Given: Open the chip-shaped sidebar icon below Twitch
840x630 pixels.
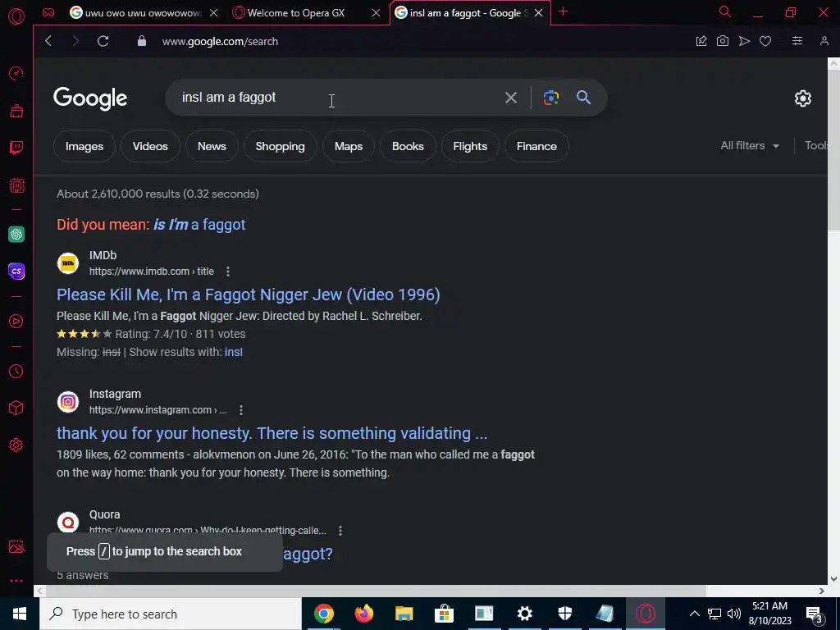Looking at the screenshot, I should pyautogui.click(x=16, y=185).
